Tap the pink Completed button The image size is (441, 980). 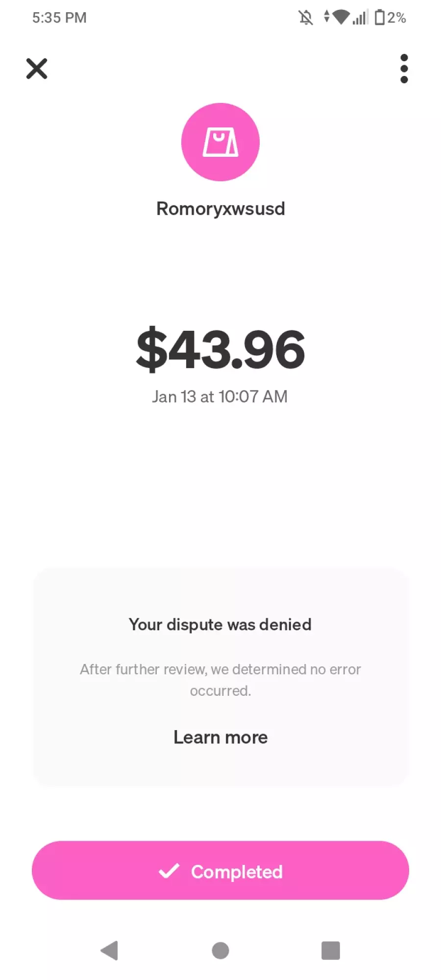pos(220,871)
